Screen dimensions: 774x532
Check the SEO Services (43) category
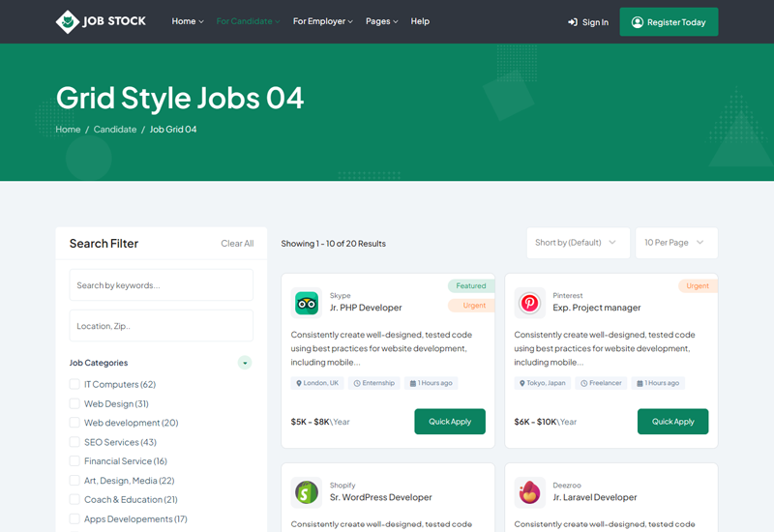74,442
